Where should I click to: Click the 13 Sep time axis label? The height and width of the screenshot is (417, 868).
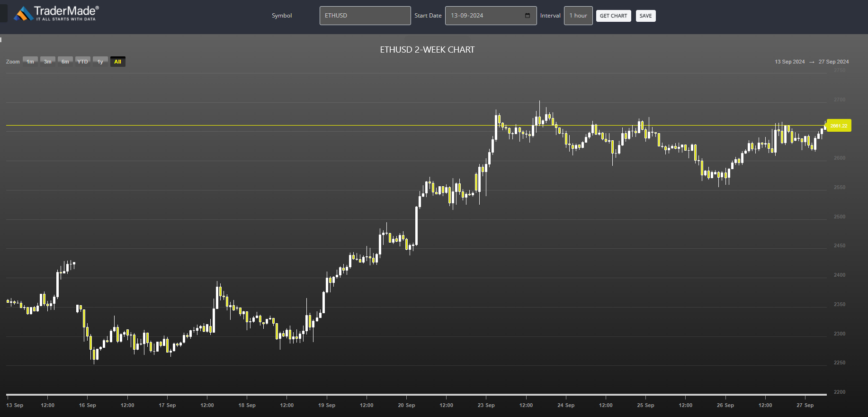point(15,406)
